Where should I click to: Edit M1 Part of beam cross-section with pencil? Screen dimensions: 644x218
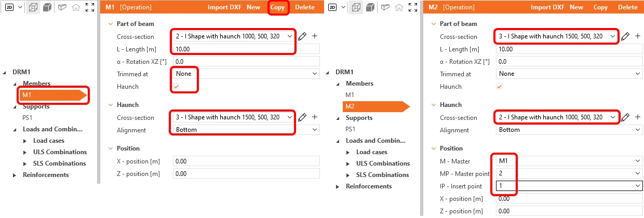click(x=303, y=36)
